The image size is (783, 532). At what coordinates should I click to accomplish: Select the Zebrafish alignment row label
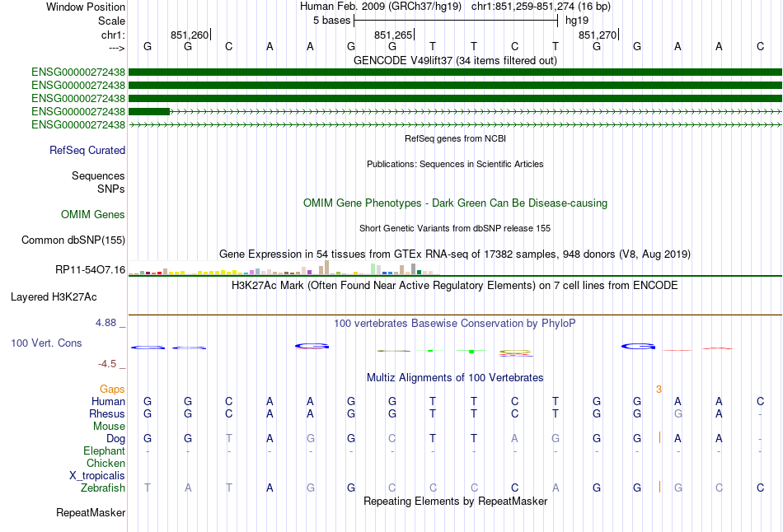tap(103, 488)
